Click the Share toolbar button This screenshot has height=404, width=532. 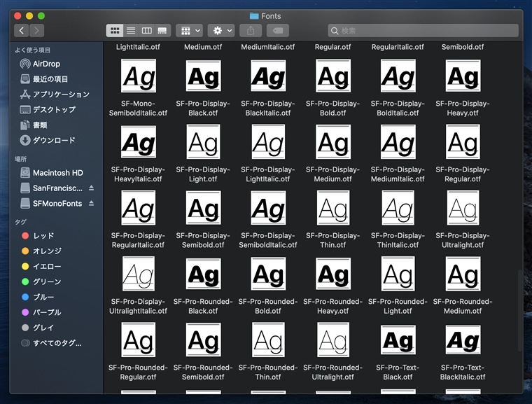[x=251, y=31]
